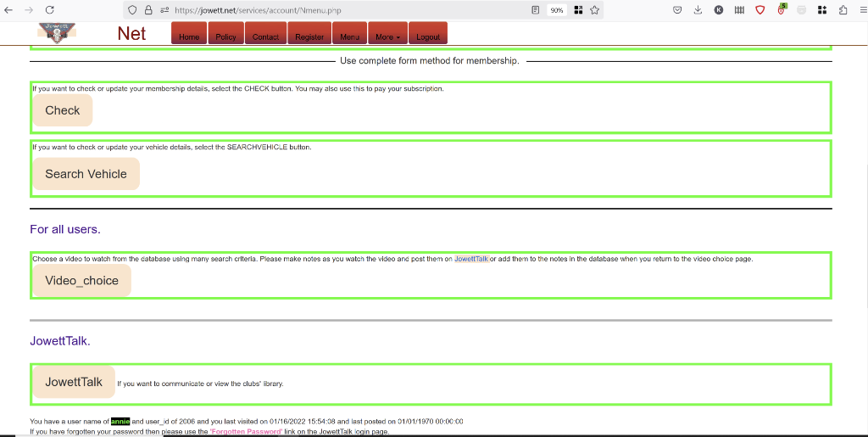
Task: Click the 'For all users.' heading
Action: click(65, 229)
